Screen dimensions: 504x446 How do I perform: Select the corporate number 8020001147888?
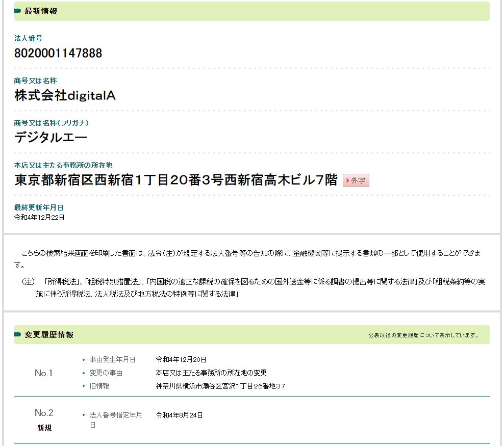tap(58, 53)
